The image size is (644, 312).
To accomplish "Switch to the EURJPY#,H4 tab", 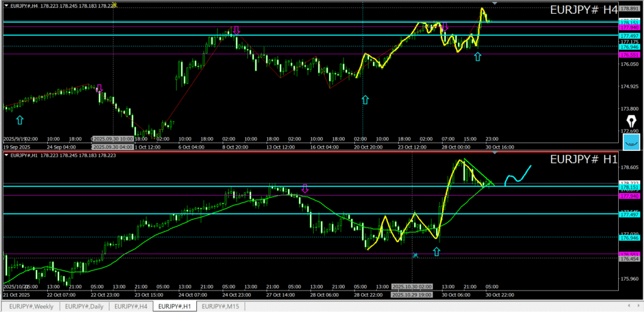I will coord(132,306).
